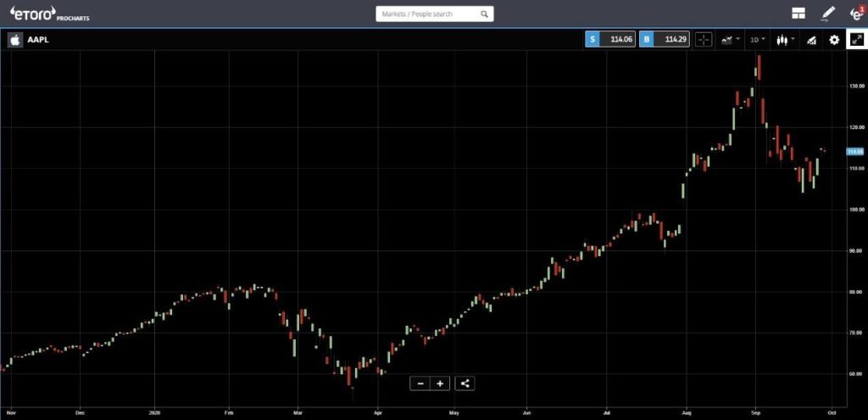Click the AAPL ticker label
Image resolution: width=868 pixels, height=420 pixels.
click(38, 40)
